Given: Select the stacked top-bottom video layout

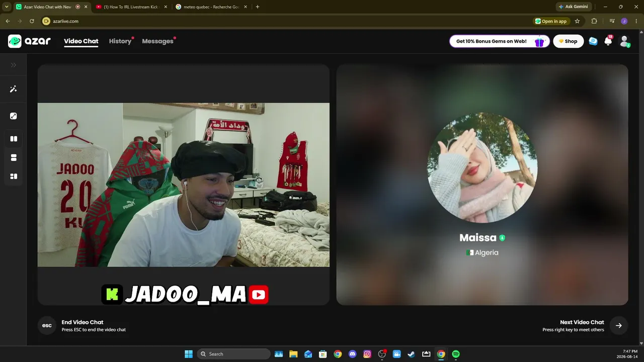Looking at the screenshot, I should coord(14,157).
